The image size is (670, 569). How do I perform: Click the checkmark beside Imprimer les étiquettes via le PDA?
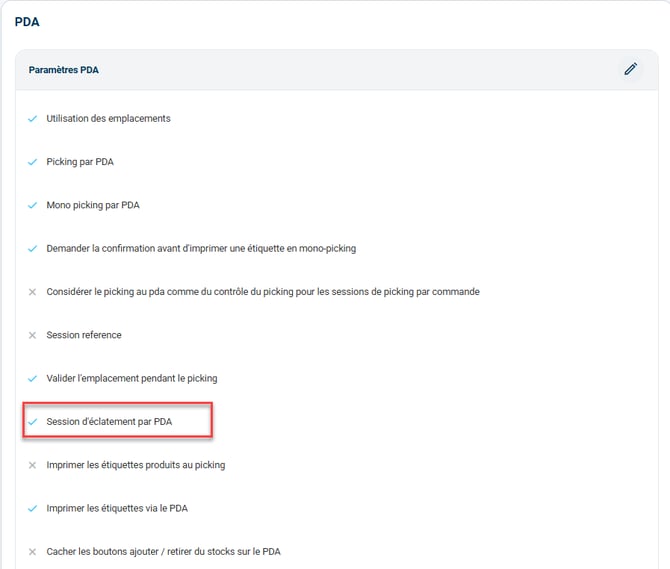coord(32,508)
